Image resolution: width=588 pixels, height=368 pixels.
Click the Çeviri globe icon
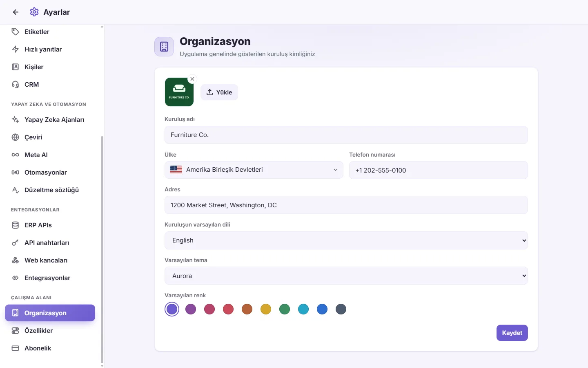pyautogui.click(x=16, y=137)
